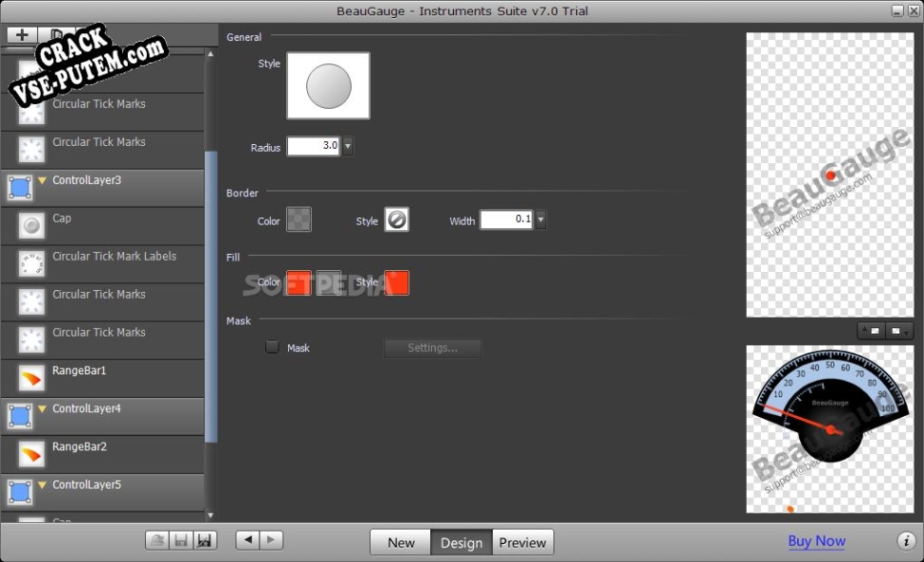Click the back arrow navigation button
The image size is (924, 562).
(x=248, y=540)
